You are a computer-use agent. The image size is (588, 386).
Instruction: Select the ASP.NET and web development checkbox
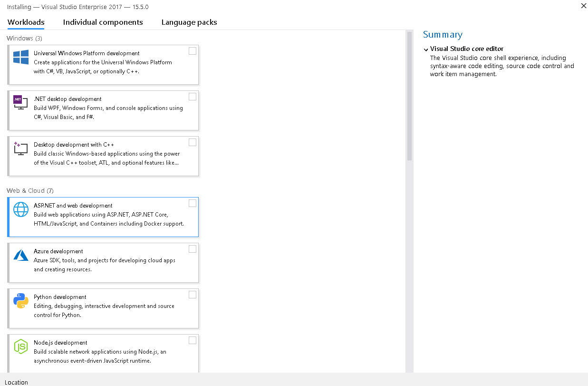point(193,203)
